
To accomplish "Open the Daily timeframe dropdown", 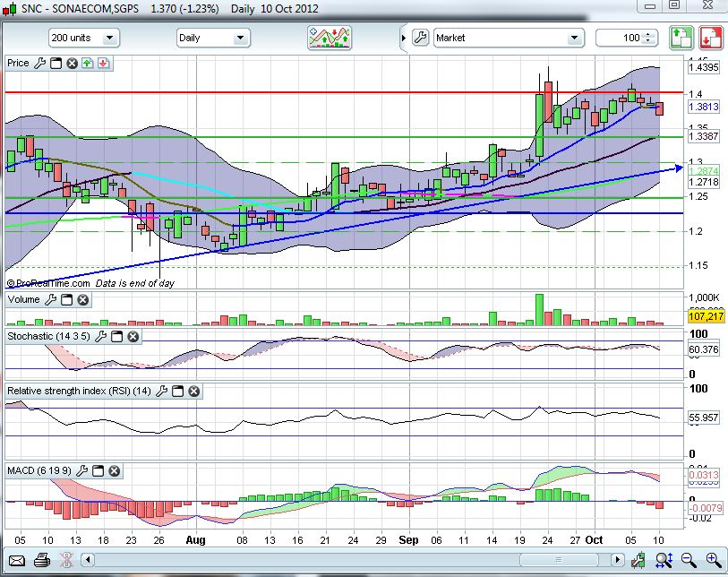I will click(x=213, y=38).
